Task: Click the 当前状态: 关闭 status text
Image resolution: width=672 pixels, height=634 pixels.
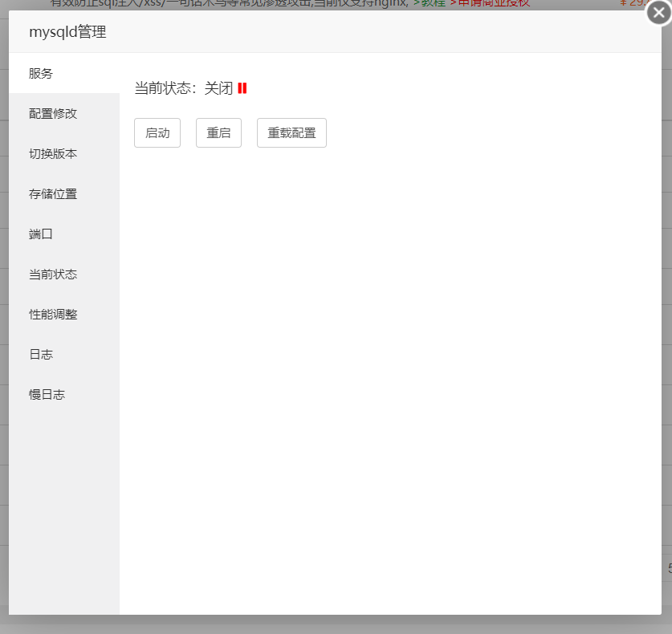Action: click(184, 88)
